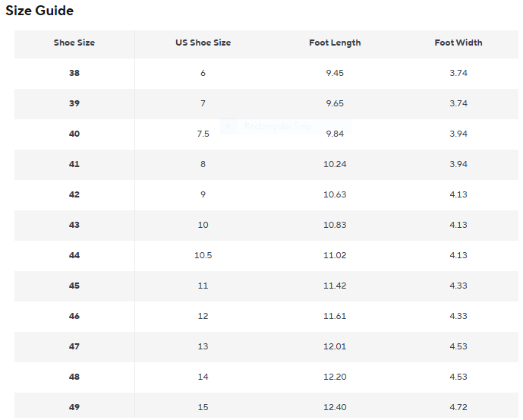Click the Foot Width column header
The height and width of the screenshot is (420, 523).
(458, 43)
